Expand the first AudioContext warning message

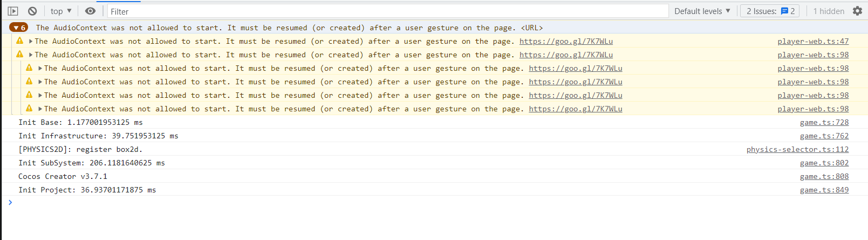coord(31,41)
